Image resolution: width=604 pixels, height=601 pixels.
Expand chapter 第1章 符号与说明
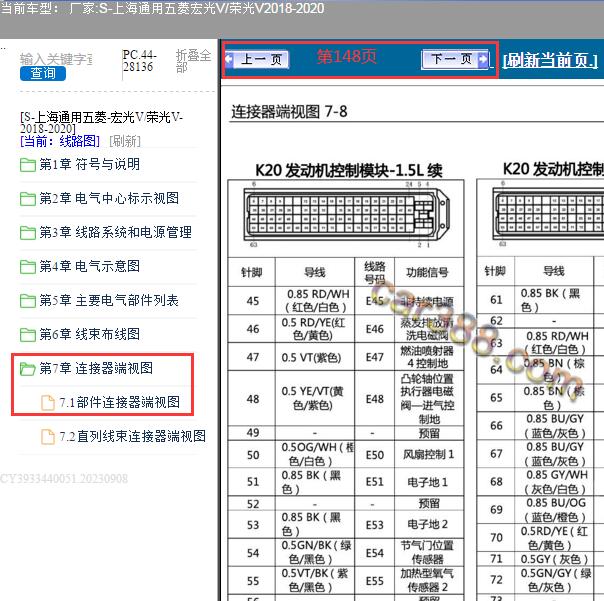pyautogui.click(x=89, y=165)
